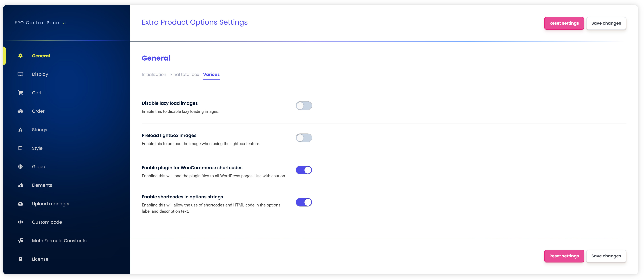Image resolution: width=644 pixels, height=279 pixels.
Task: Enable the Disable lazy load images toggle
Action: coord(304,105)
